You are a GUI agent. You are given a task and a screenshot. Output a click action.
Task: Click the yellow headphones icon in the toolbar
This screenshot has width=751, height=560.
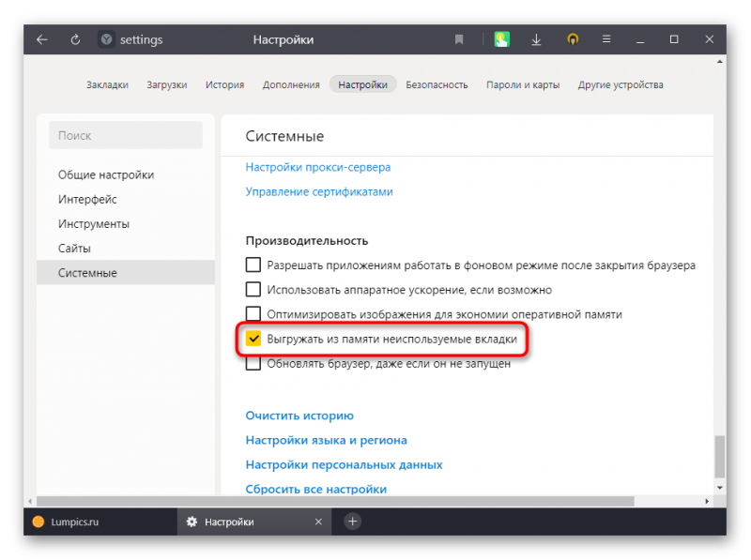[573, 39]
